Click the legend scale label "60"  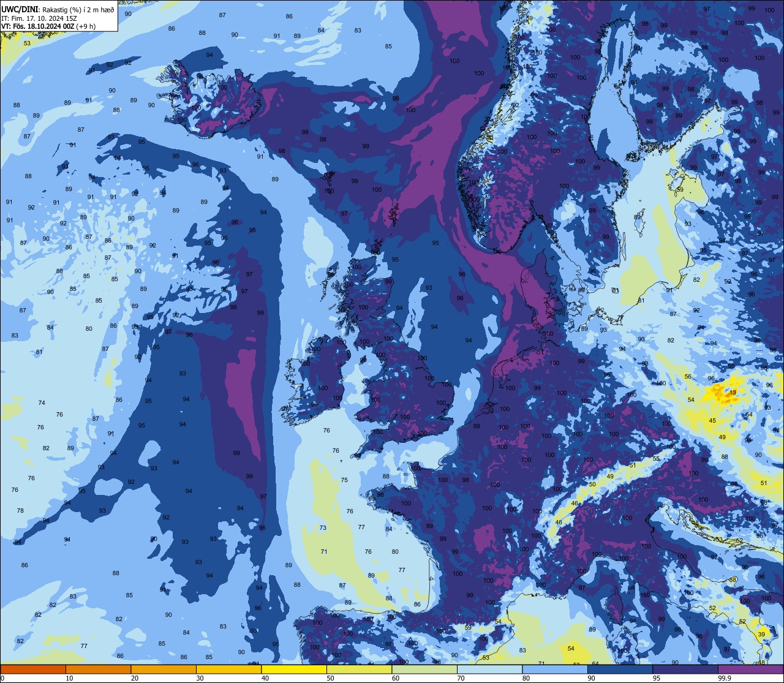(396, 678)
